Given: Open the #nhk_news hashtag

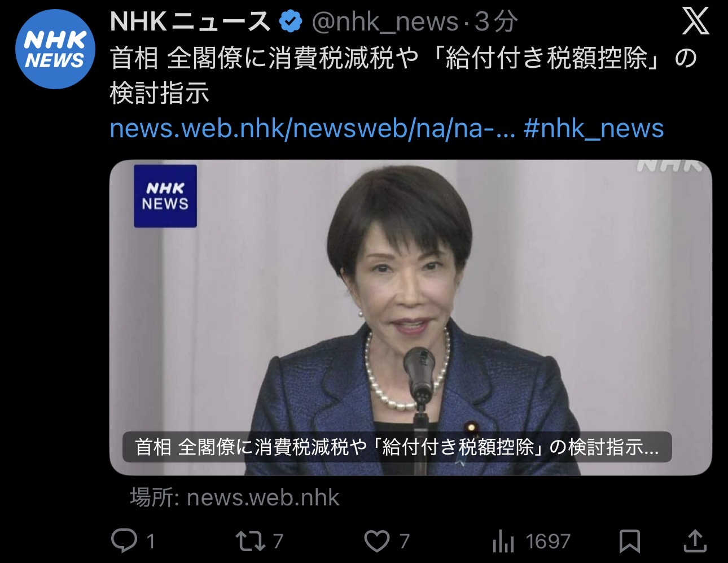Looking at the screenshot, I should tap(594, 128).
